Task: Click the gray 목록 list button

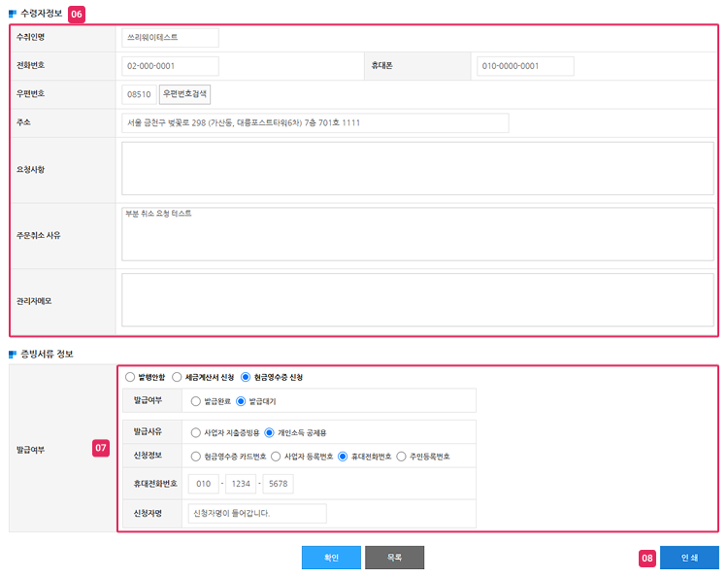Action: 394,558
